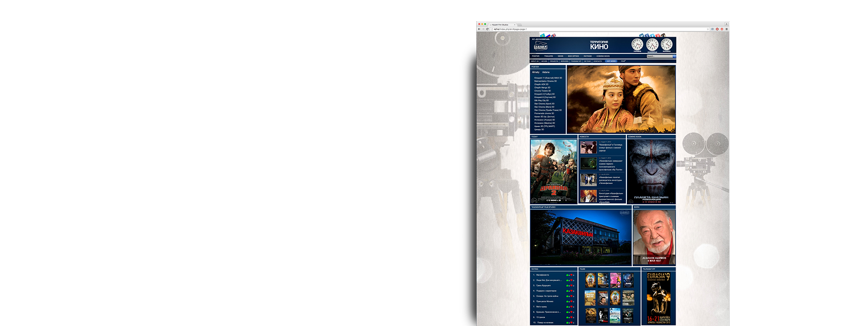Open news about «Ер Төстік» animated film
Viewport: 868px width, 326px height.
pyautogui.click(x=611, y=165)
